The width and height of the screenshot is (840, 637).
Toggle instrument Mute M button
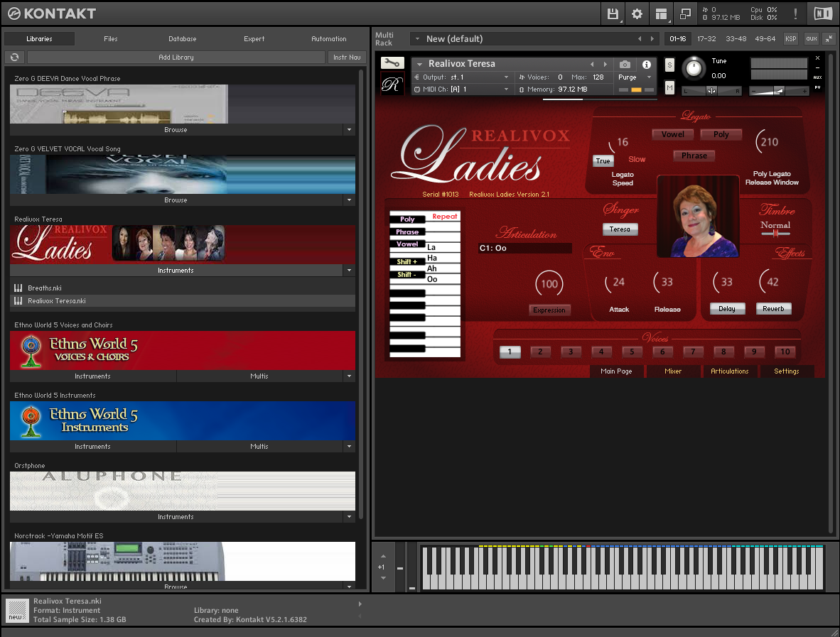click(x=669, y=88)
